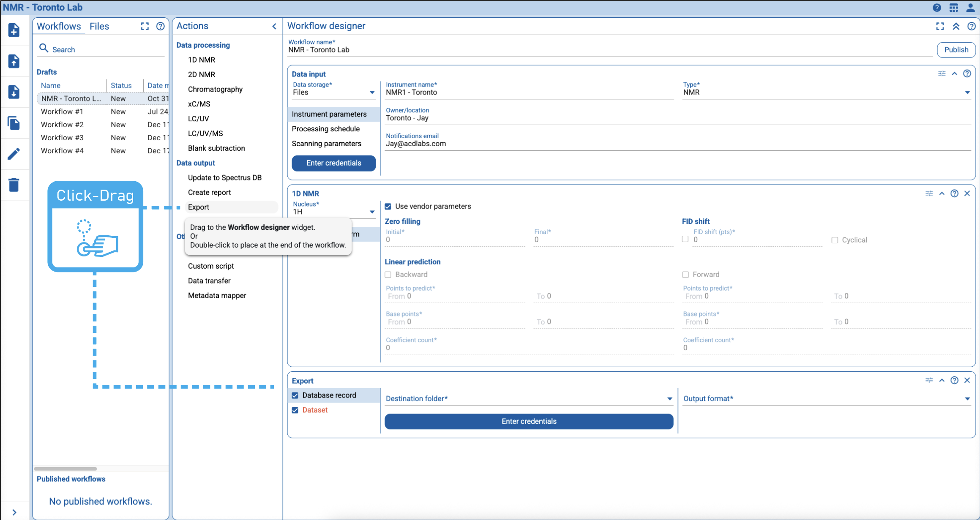Viewport: 980px width, 520px height.
Task: Open the Nucleus dropdown showing 1H
Action: coord(372,212)
